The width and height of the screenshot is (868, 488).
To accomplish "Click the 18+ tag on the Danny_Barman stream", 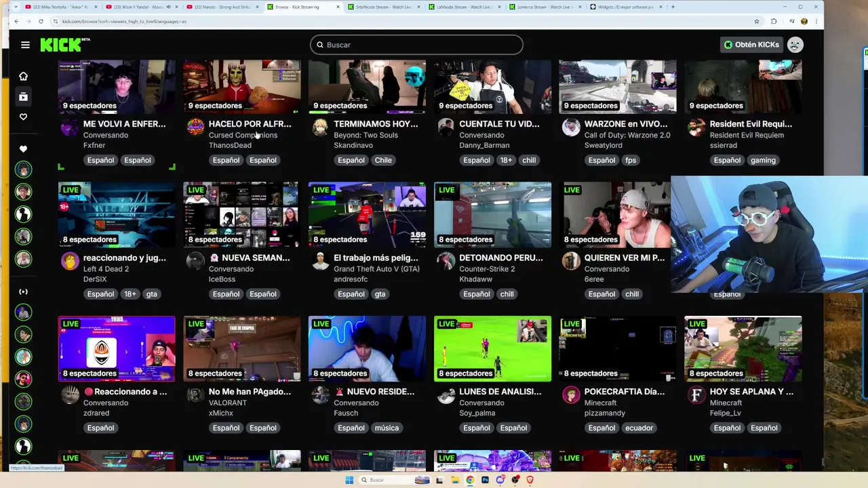I will point(506,161).
